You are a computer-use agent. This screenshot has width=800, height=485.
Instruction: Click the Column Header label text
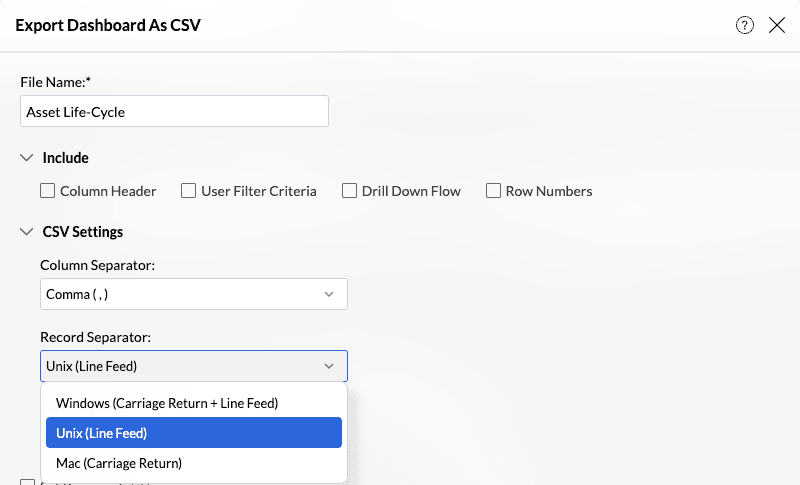pyautogui.click(x=108, y=191)
